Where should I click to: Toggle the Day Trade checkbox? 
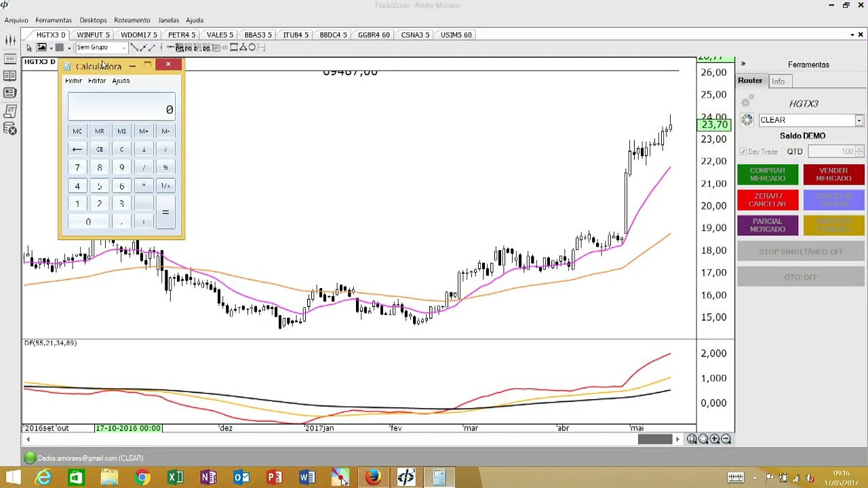pos(743,152)
